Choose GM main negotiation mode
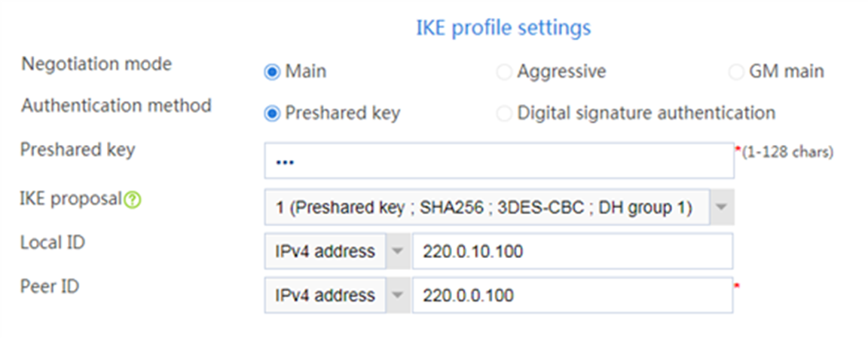This screenshot has height=338, width=868. pos(735,72)
